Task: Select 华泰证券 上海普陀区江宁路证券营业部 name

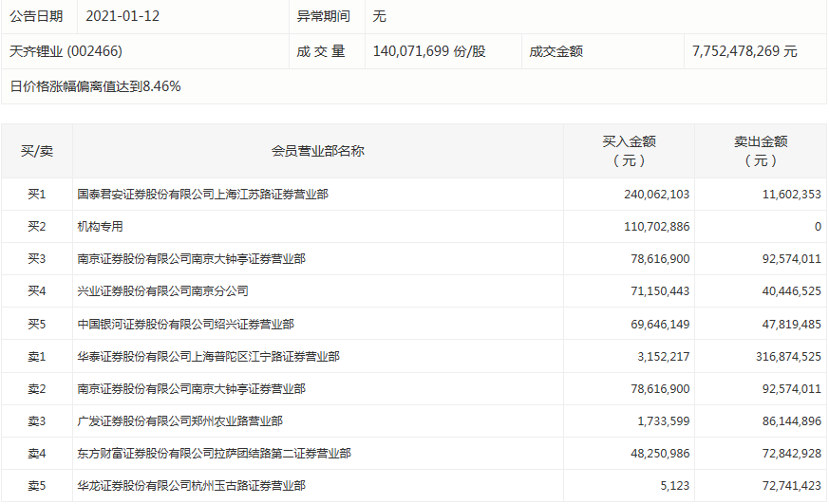Action: [208, 357]
